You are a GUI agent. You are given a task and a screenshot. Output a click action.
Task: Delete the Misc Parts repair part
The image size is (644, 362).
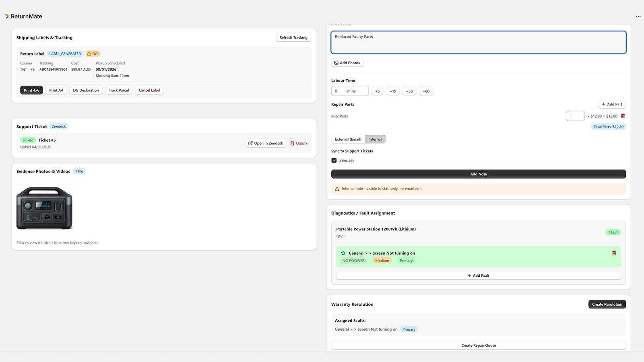pos(623,116)
